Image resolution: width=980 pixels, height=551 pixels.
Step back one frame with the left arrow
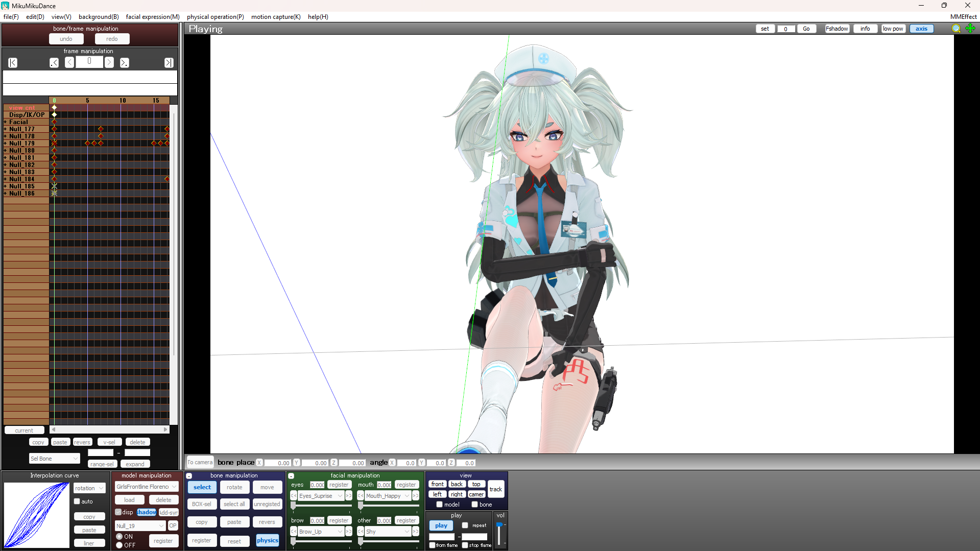pyautogui.click(x=69, y=62)
